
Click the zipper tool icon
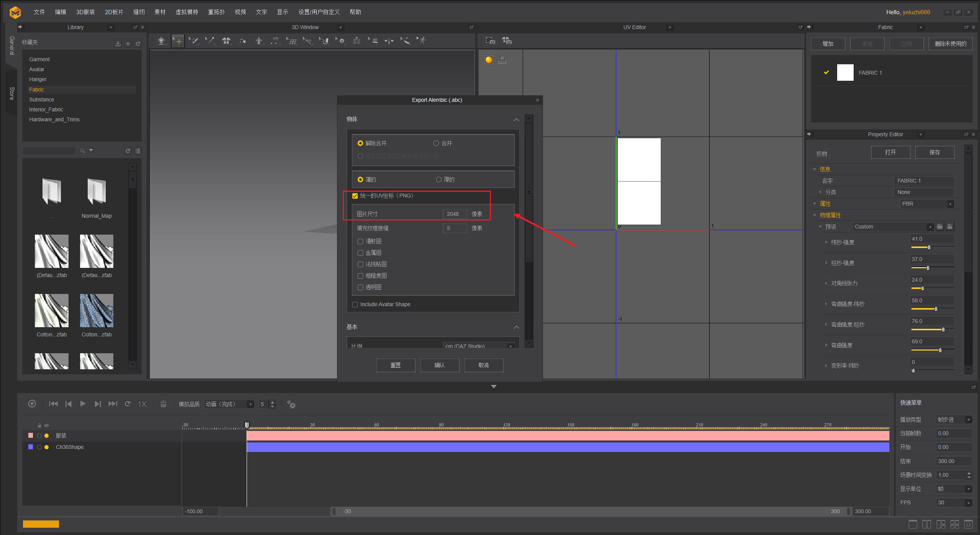(357, 41)
